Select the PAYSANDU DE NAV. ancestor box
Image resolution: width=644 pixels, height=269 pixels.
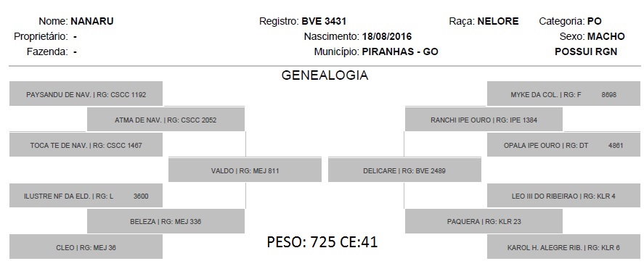[x=86, y=94]
